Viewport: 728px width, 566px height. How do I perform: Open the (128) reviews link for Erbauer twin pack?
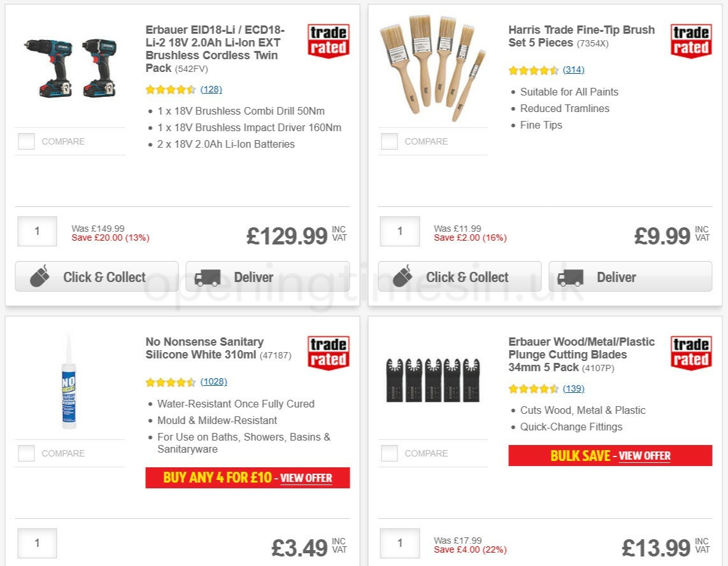(x=211, y=89)
